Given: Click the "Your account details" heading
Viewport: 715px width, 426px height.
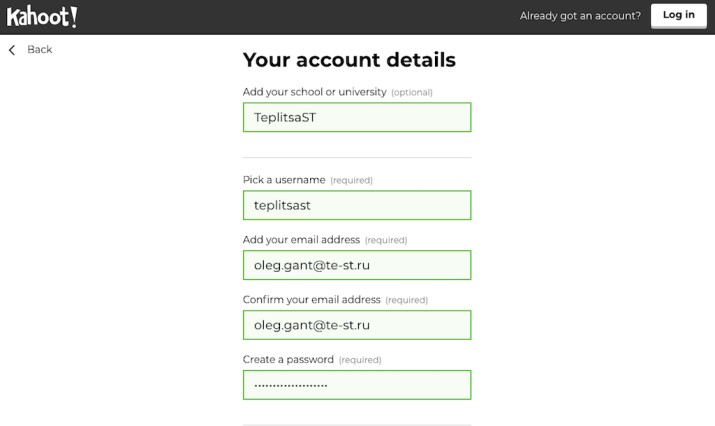Looking at the screenshot, I should (x=349, y=60).
